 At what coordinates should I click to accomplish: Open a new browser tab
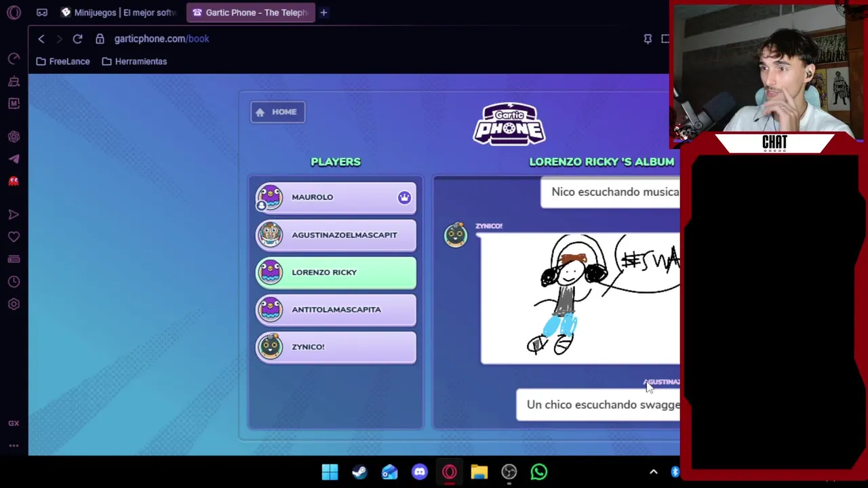pos(323,12)
